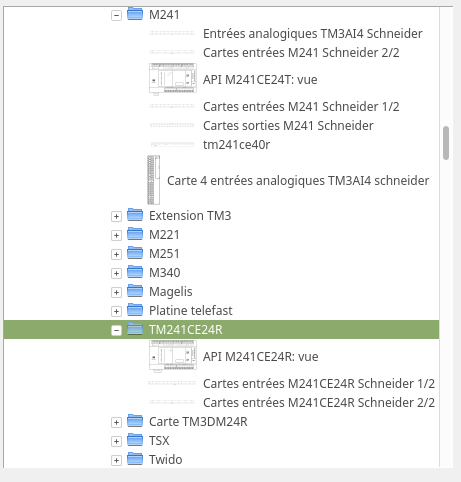
Task: Select Entrées analogiques TM3AI4 Schneider element
Action: pos(312,34)
